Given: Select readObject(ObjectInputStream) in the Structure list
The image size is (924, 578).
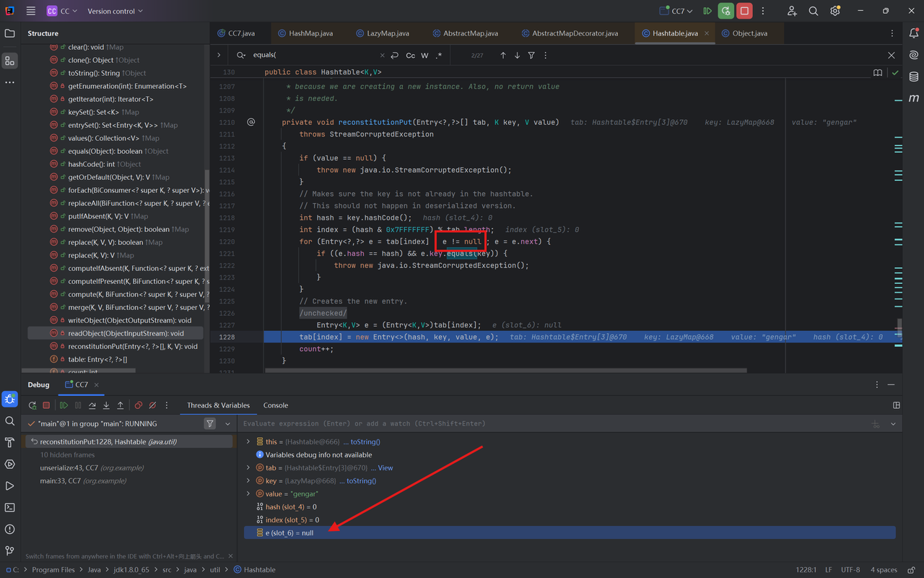Looking at the screenshot, I should (x=126, y=334).
